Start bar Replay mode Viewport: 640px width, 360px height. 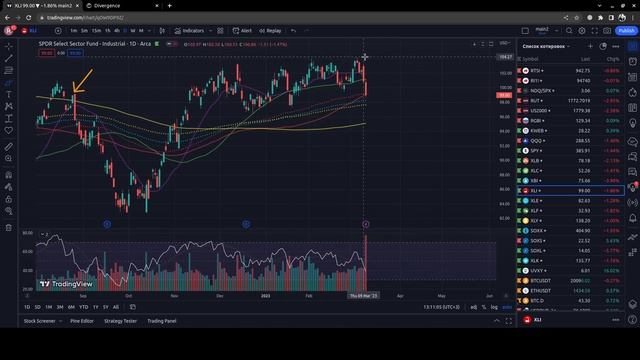270,31
